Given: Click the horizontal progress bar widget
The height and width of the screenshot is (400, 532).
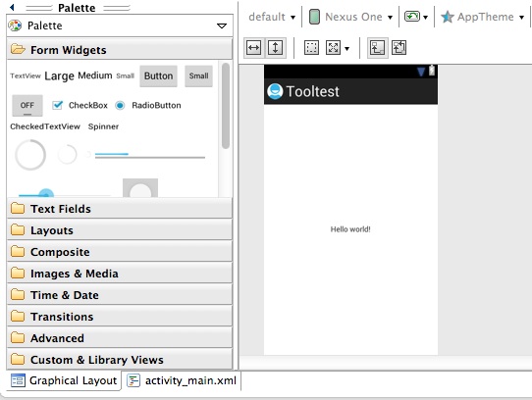Looking at the screenshot, I should (150, 155).
